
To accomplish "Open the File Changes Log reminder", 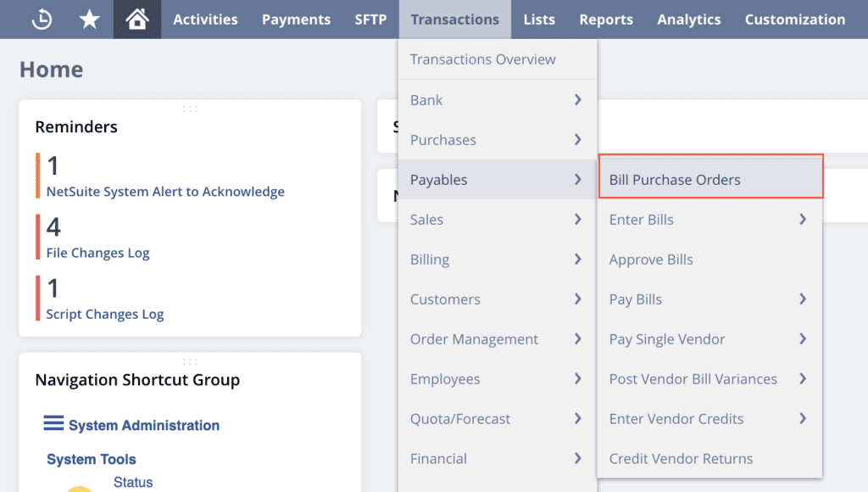I will [97, 253].
